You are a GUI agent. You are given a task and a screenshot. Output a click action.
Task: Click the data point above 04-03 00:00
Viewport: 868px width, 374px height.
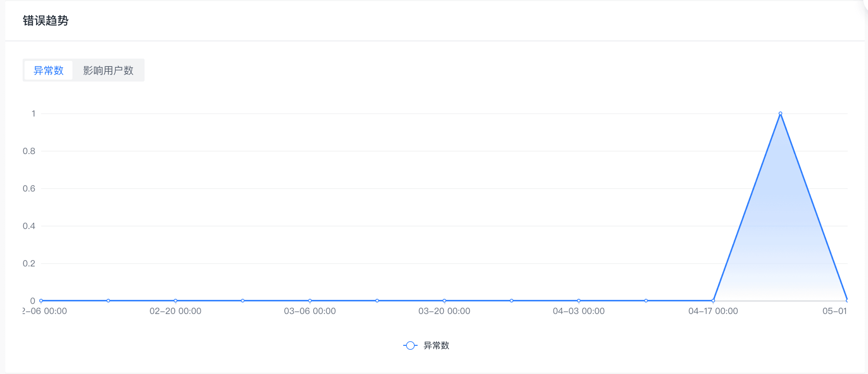[x=579, y=301]
